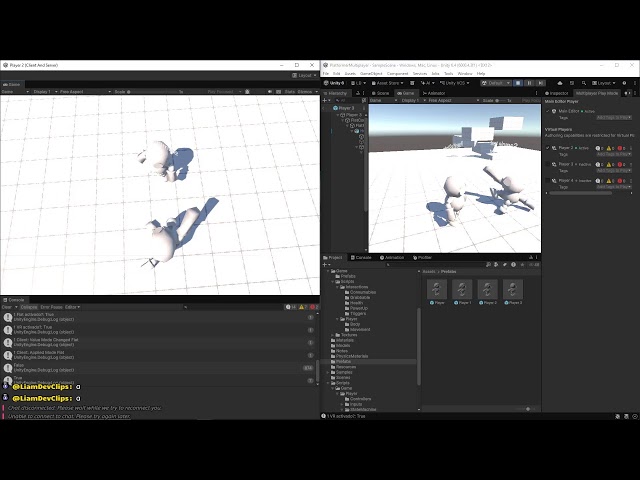Screen dimensions: 640x480
Task: Open the Window menu
Action: pyautogui.click(x=465, y=73)
